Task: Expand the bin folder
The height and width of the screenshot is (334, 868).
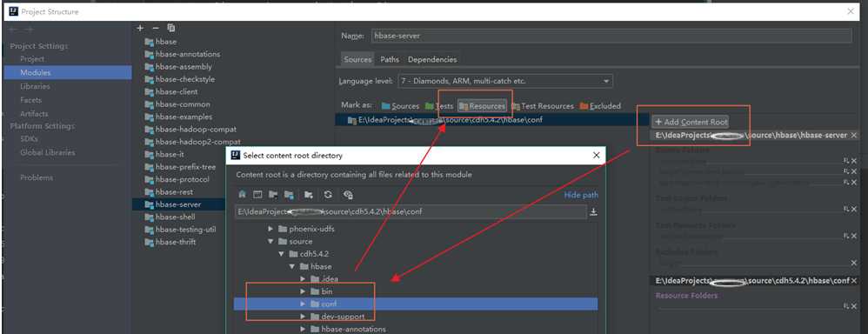Action: tap(303, 291)
